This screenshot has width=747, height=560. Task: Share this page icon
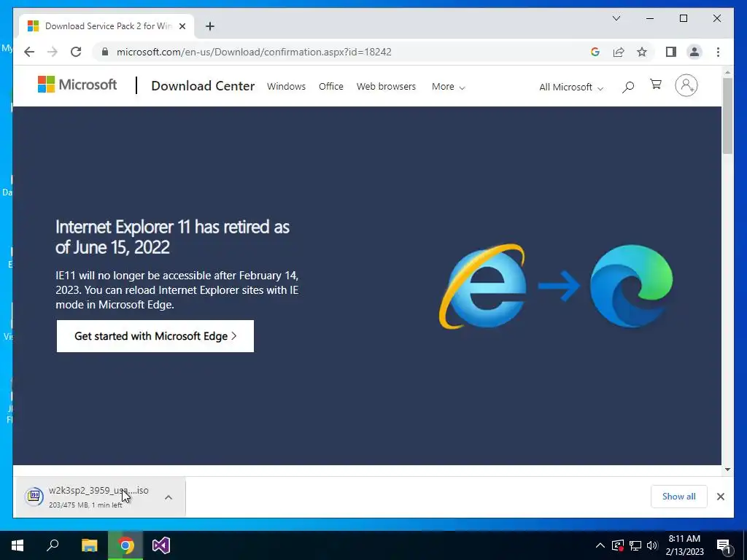coord(619,52)
